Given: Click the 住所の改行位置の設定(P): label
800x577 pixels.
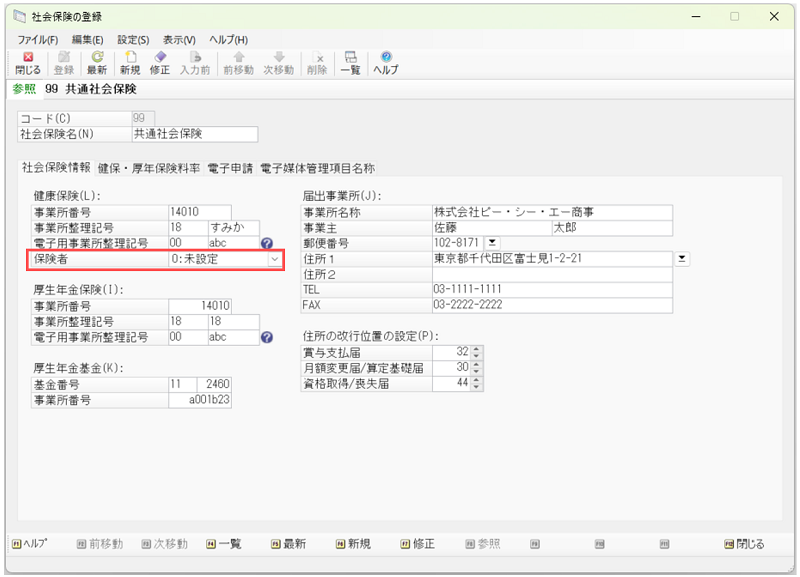Looking at the screenshot, I should coord(370,336).
